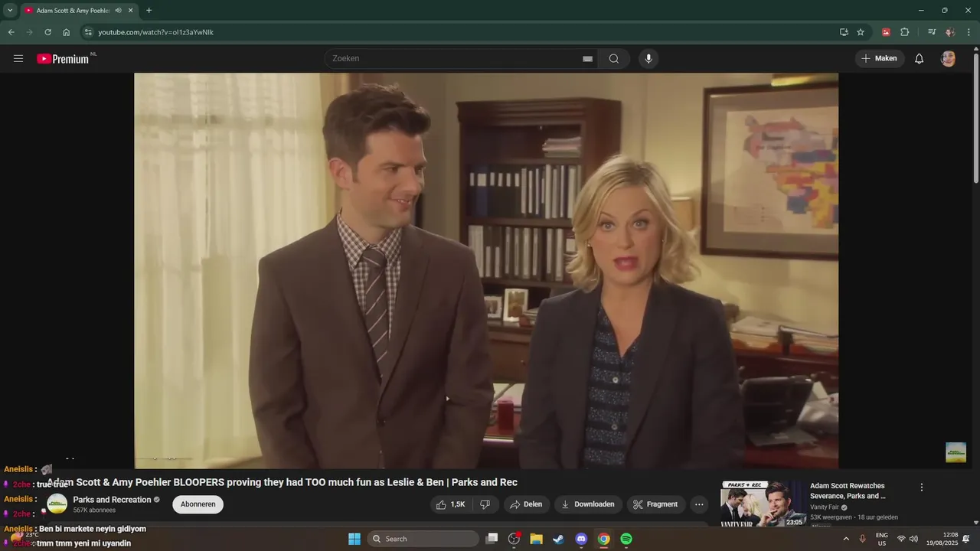Open Adam Scott Rewatches Severance thumbnail
Viewport: 980px width, 551px height.
[763, 504]
